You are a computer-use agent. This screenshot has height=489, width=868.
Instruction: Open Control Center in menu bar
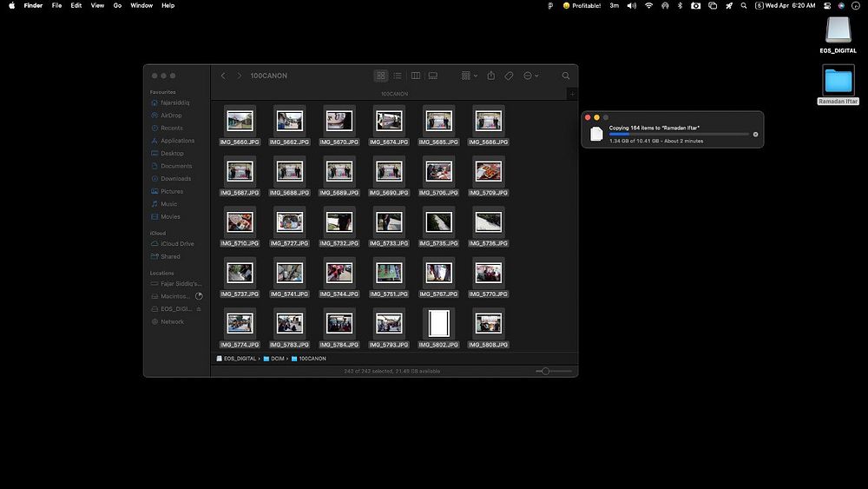[827, 5]
